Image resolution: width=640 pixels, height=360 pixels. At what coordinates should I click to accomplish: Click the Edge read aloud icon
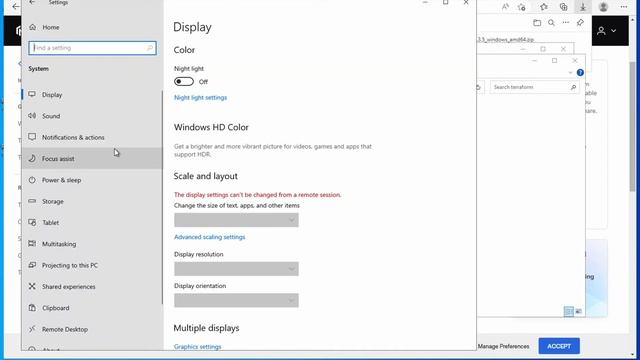point(505,7)
